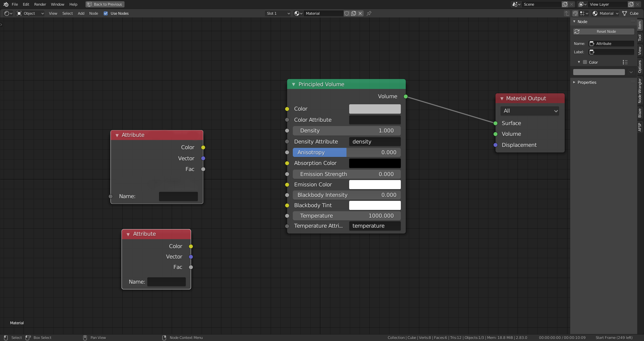Collapse the Node panel in sidebar
The image size is (644, 341).
pos(574,22)
